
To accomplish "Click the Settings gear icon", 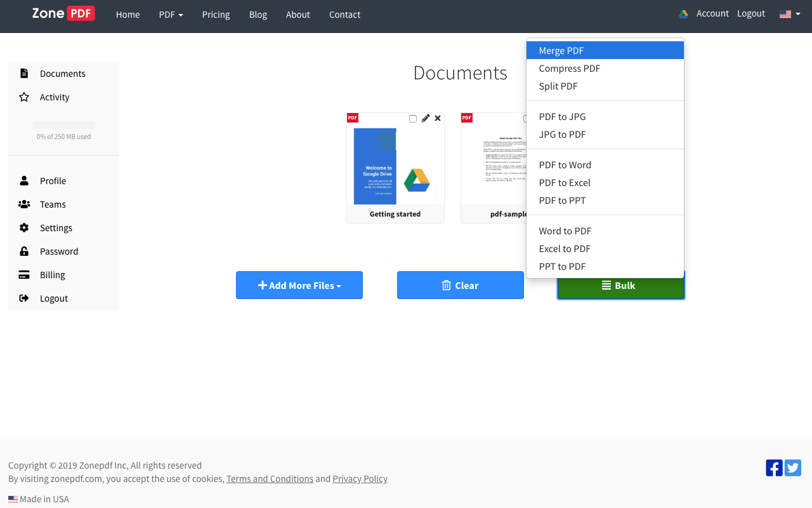I will coord(24,227).
